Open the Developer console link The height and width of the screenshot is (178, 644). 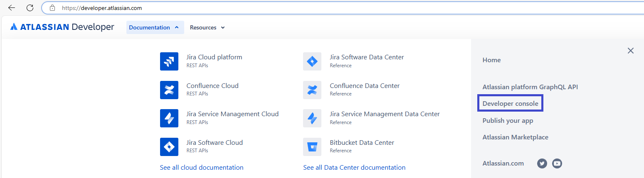[x=510, y=104]
